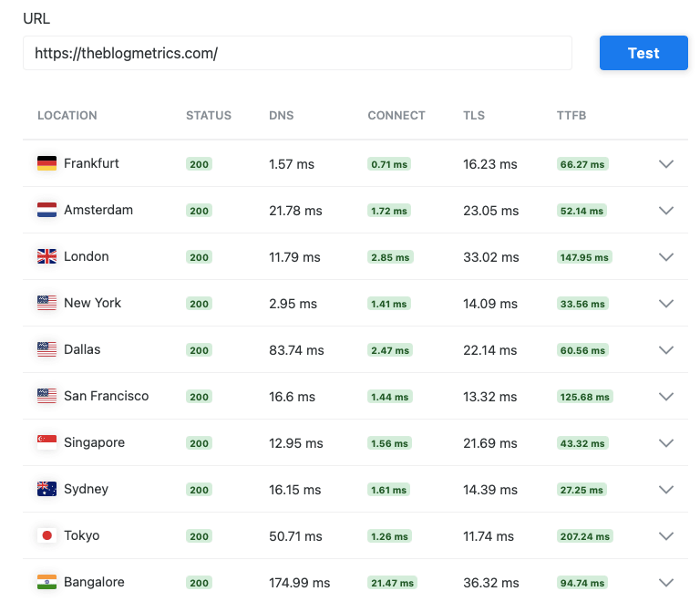Expand the Dallas row details

coord(666,350)
